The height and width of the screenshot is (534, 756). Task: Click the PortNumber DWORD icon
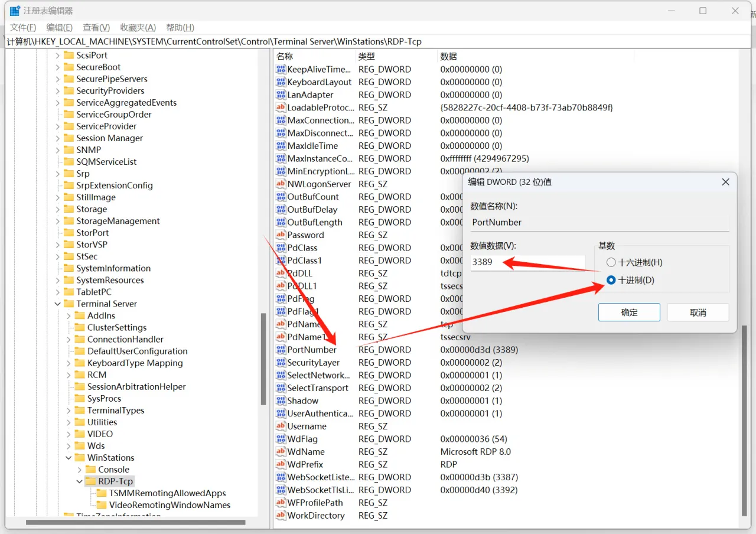[281, 350]
